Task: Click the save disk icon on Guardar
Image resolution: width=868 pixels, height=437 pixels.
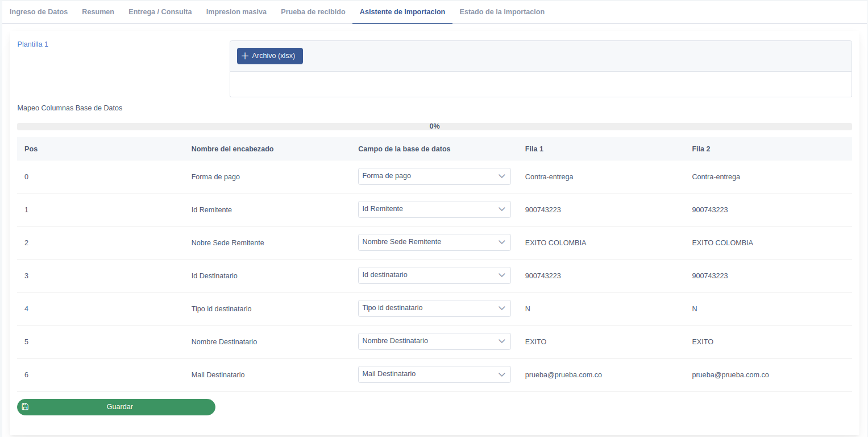Action: [x=25, y=407]
